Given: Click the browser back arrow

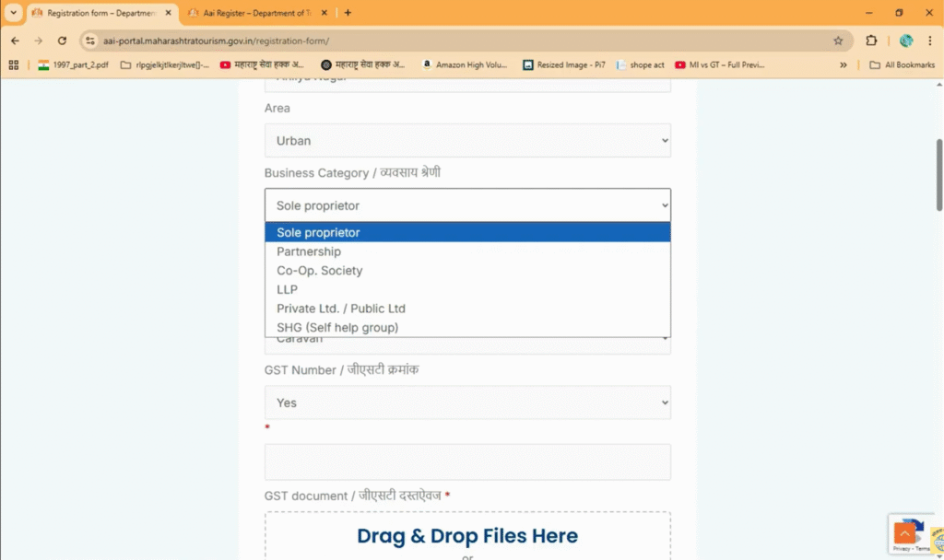Looking at the screenshot, I should [15, 41].
